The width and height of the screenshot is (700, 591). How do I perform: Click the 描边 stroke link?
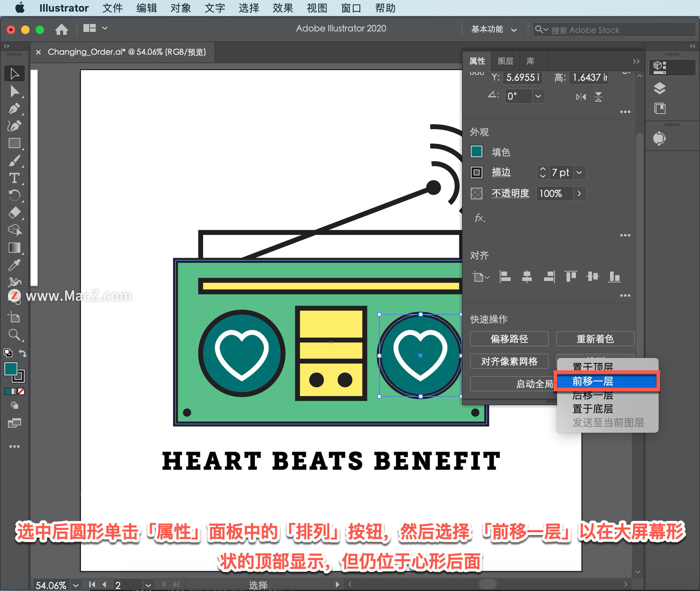point(501,172)
